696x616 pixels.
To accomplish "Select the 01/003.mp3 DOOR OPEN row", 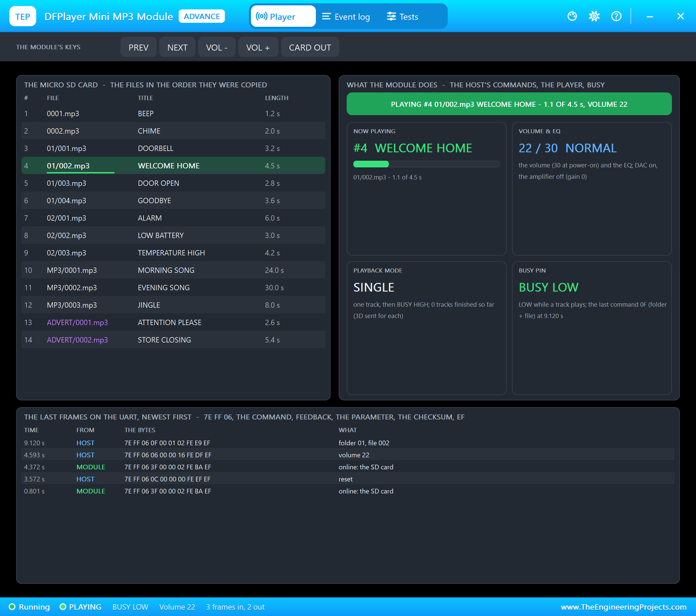I will [173, 183].
